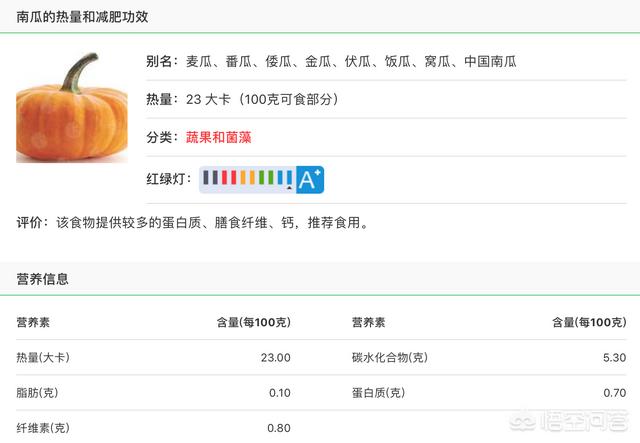
Task: Select the 营养信息 section header
Action: (x=43, y=279)
